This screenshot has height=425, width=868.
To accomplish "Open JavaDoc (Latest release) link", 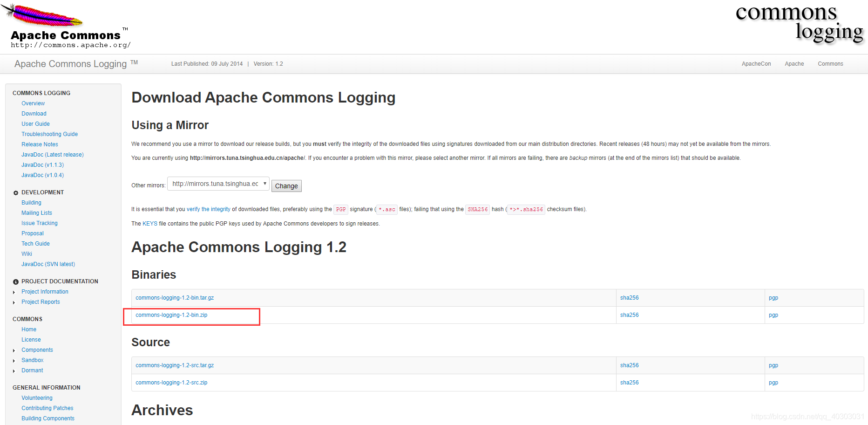I will coord(53,155).
